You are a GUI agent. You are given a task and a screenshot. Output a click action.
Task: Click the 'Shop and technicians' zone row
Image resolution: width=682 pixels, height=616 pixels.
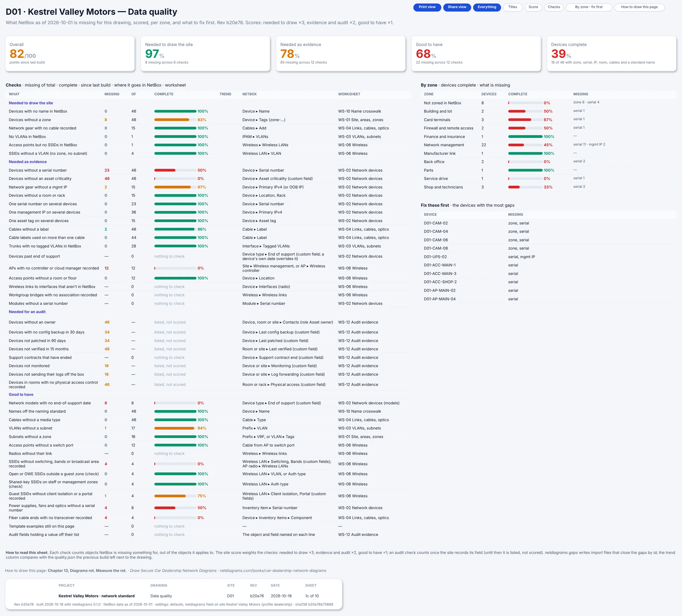548,187
